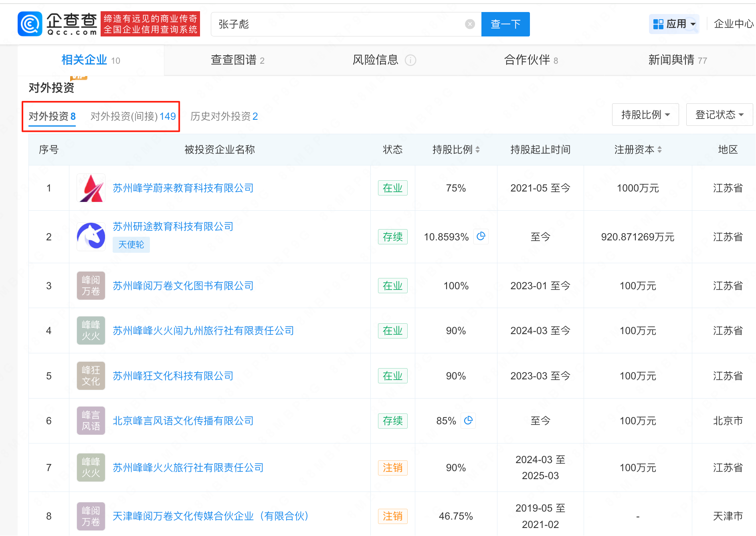Click the red slogan banner beside the logo
Image resolution: width=756 pixels, height=536 pixels.
pyautogui.click(x=150, y=24)
